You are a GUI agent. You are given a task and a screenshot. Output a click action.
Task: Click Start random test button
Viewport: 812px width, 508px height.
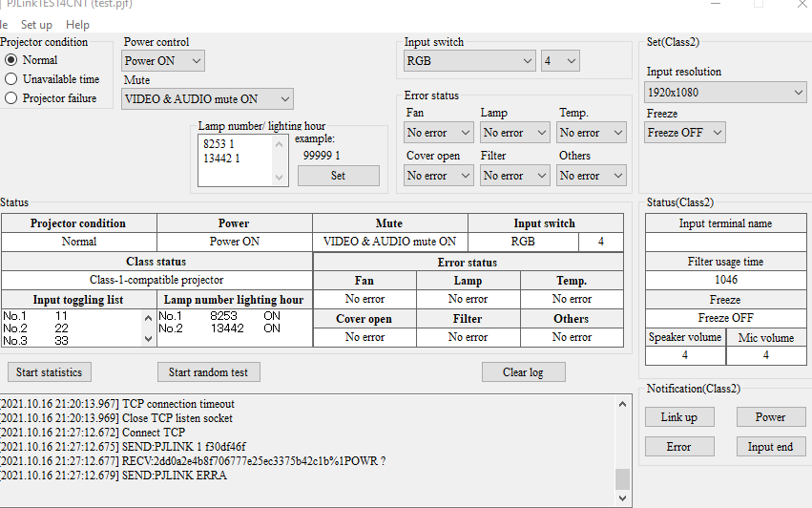208,372
